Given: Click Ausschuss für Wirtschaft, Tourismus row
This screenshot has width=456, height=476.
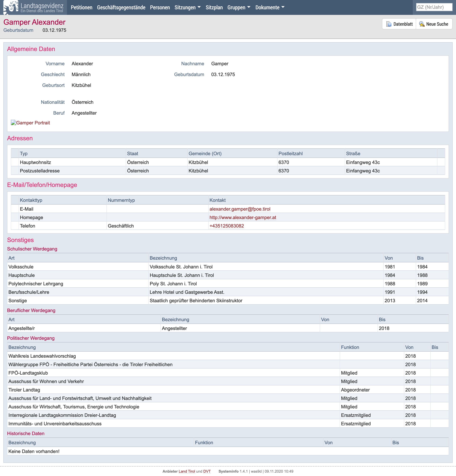Looking at the screenshot, I should [x=228, y=407].
